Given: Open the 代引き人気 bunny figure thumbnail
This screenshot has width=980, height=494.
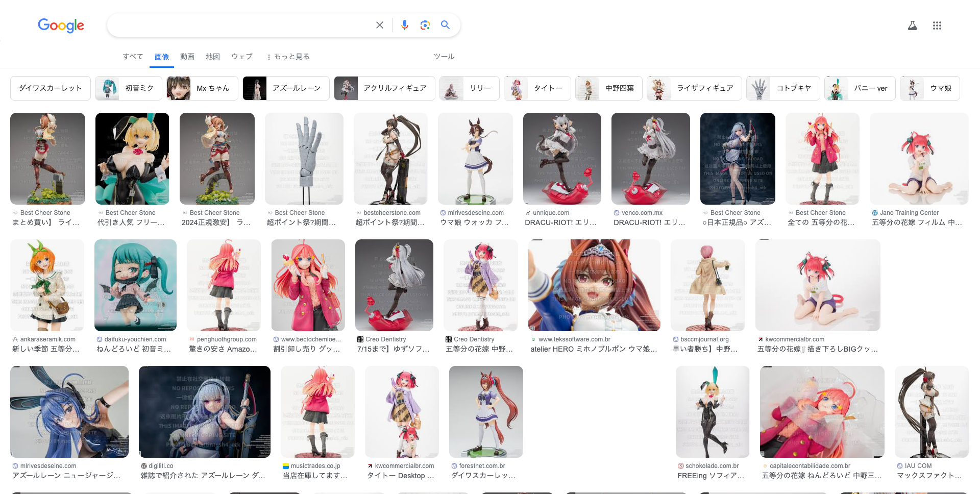Looking at the screenshot, I should [x=132, y=159].
